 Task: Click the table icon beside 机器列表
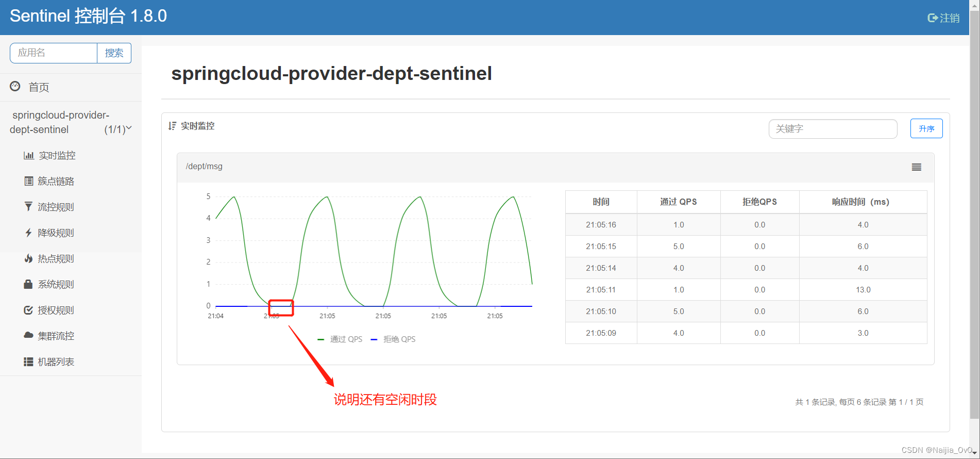(x=28, y=362)
